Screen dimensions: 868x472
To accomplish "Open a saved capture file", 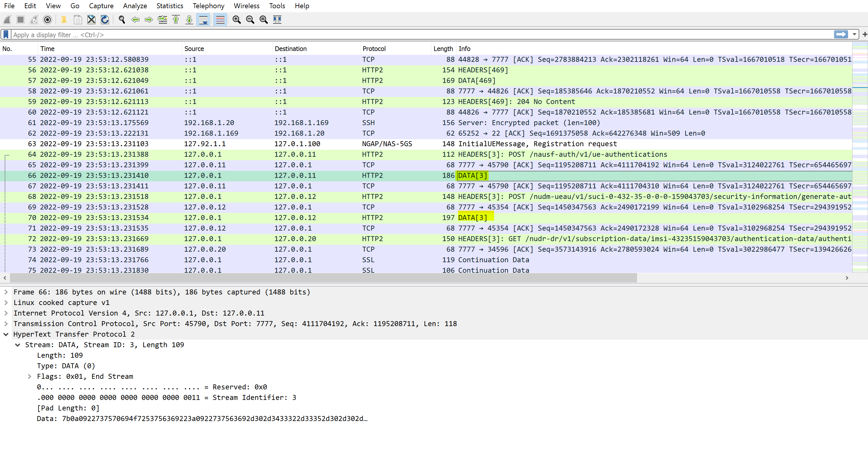I will [x=64, y=20].
